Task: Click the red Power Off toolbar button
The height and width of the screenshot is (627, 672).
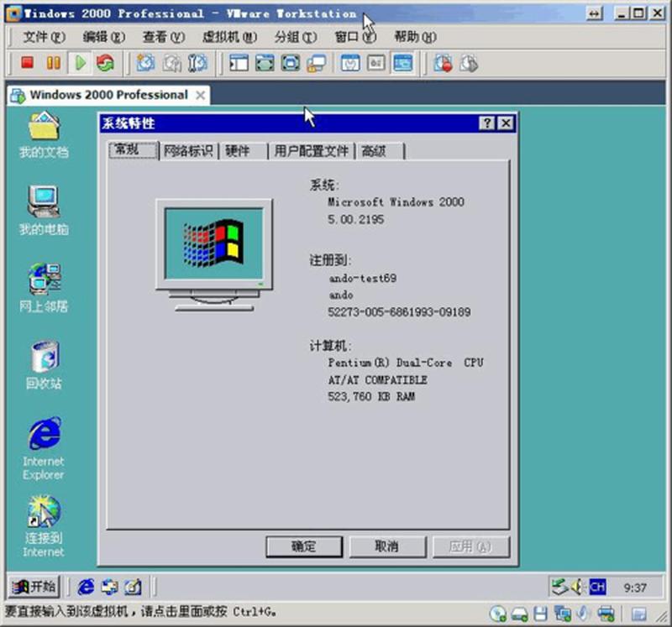Action: click(x=28, y=63)
